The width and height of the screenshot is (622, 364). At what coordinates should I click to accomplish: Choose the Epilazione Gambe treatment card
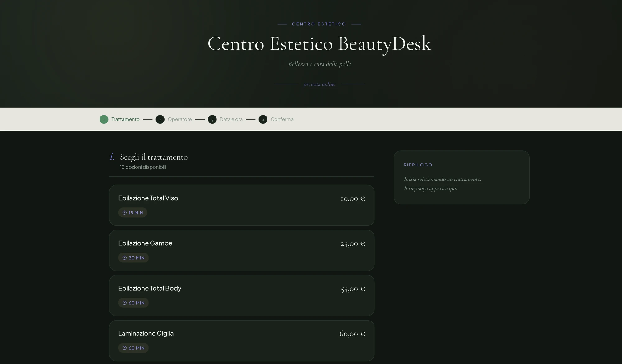click(x=242, y=250)
